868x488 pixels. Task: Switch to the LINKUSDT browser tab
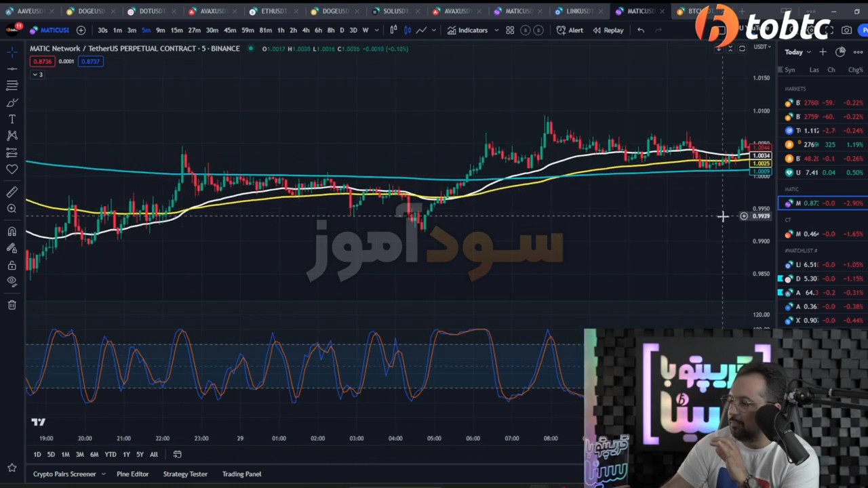click(x=578, y=11)
